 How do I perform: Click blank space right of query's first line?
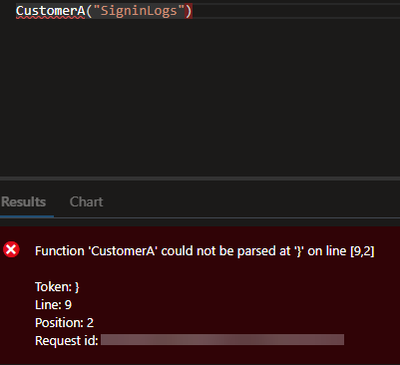295,11
